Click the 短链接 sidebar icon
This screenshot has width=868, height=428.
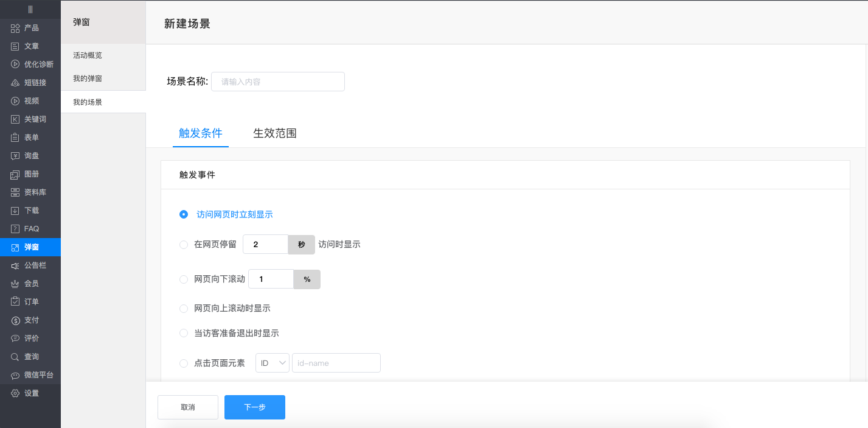[15, 83]
